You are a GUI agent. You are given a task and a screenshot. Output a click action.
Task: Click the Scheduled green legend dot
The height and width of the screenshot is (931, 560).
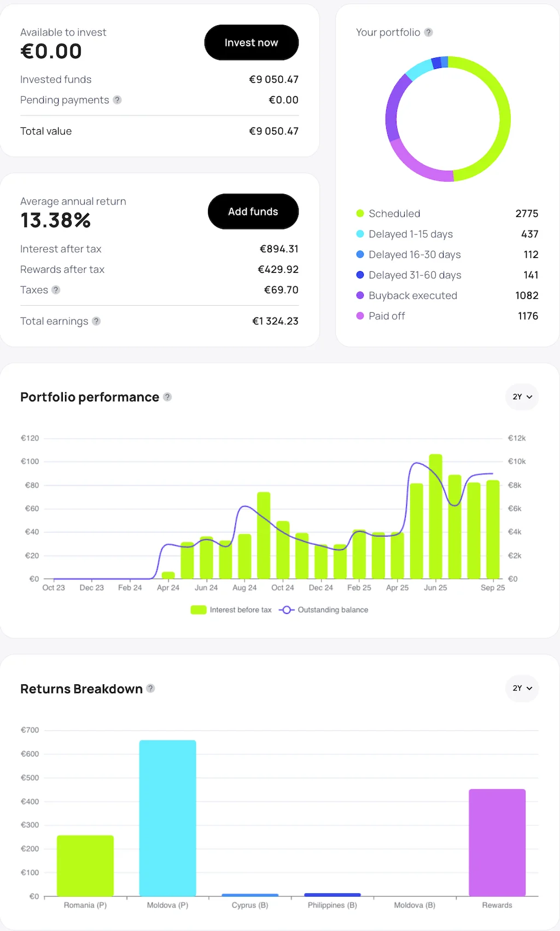[360, 213]
